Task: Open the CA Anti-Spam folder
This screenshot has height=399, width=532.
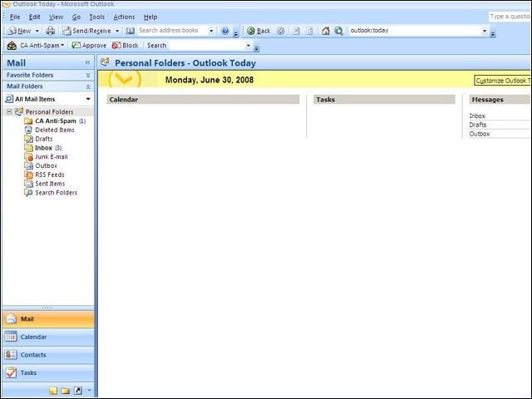Action: 56,121
